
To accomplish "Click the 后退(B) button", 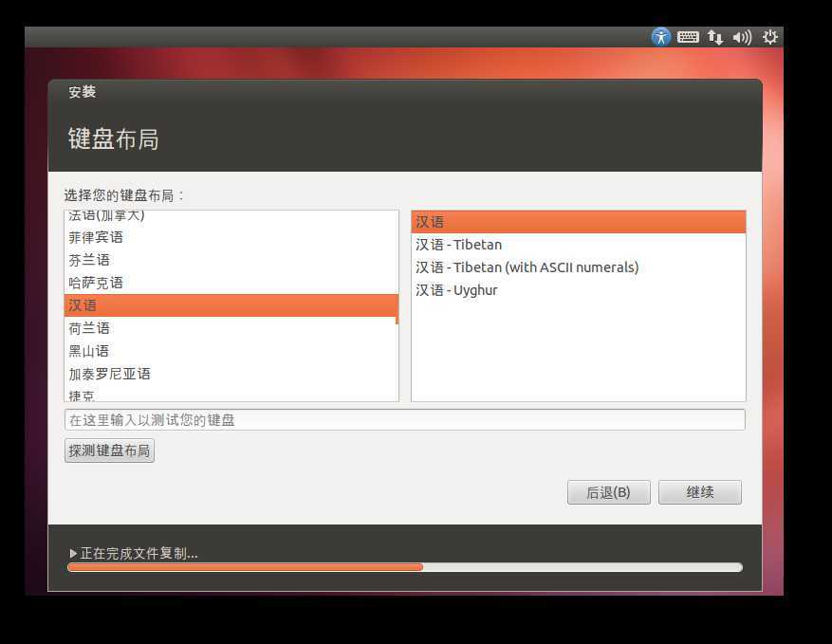I will tap(608, 491).
